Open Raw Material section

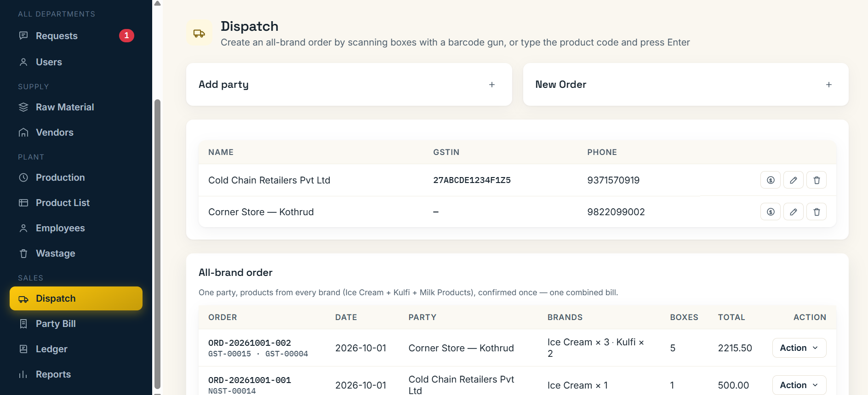click(x=76, y=107)
